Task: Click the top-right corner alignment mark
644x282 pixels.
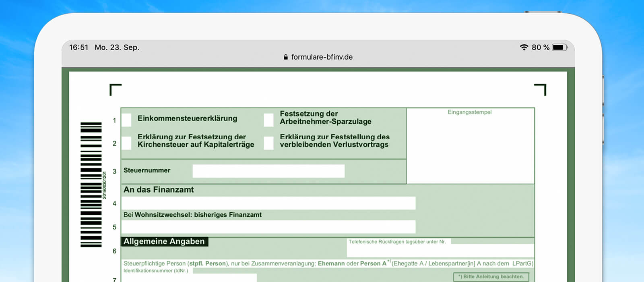Action: tap(541, 89)
